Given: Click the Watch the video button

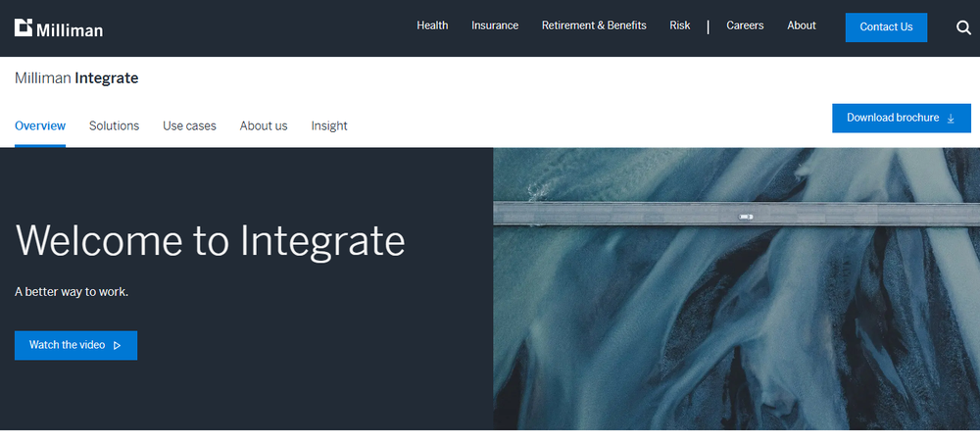Looking at the screenshot, I should (75, 345).
